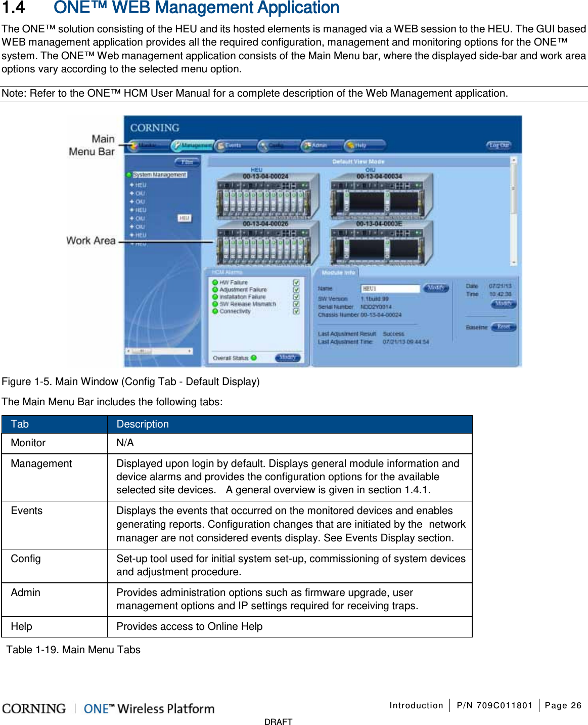Screen dimensions: 588x725
Task: Click the Page 26 footer label
Action: tap(563, 705)
